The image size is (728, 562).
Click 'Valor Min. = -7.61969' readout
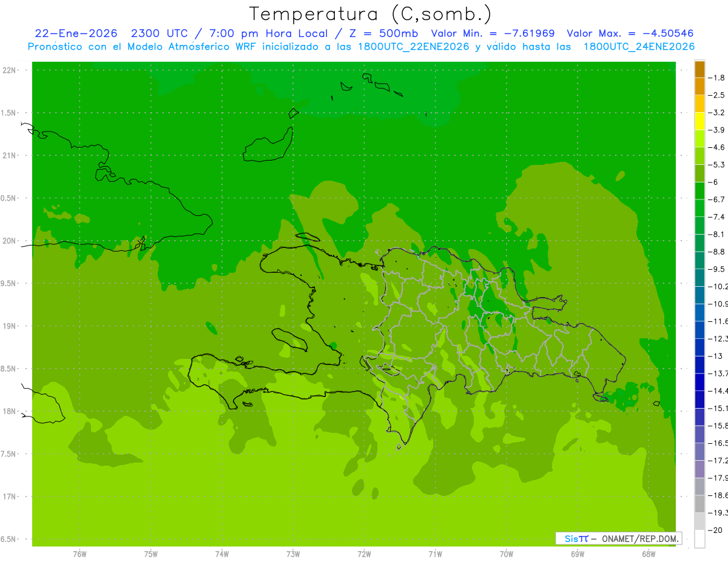tap(492, 33)
